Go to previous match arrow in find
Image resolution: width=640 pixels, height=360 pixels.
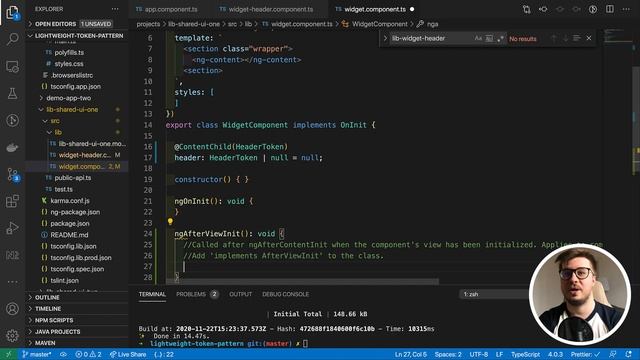coord(554,38)
